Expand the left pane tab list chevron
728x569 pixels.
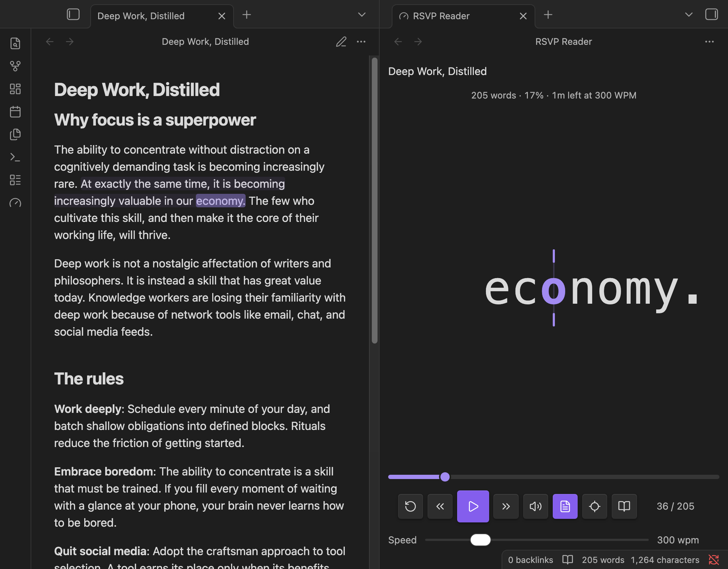pyautogui.click(x=362, y=15)
